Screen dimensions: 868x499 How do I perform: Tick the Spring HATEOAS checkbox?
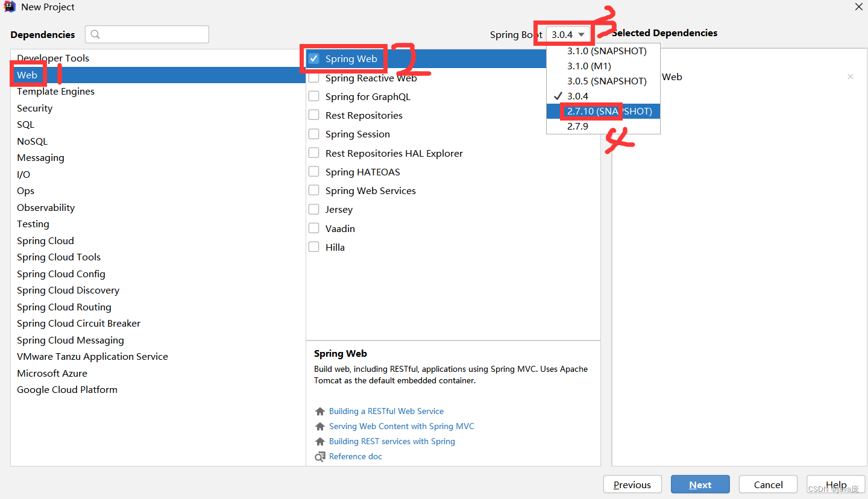click(x=313, y=172)
